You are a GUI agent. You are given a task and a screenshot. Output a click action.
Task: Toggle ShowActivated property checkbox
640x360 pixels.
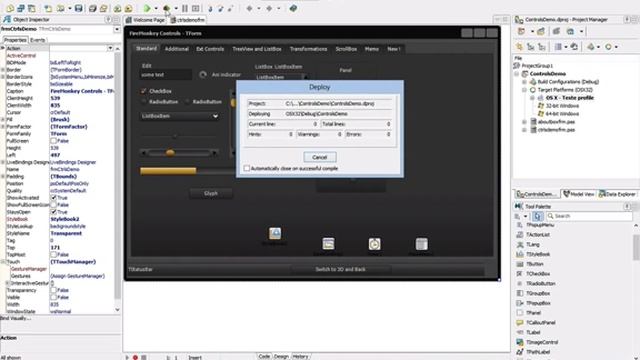pyautogui.click(x=53, y=198)
